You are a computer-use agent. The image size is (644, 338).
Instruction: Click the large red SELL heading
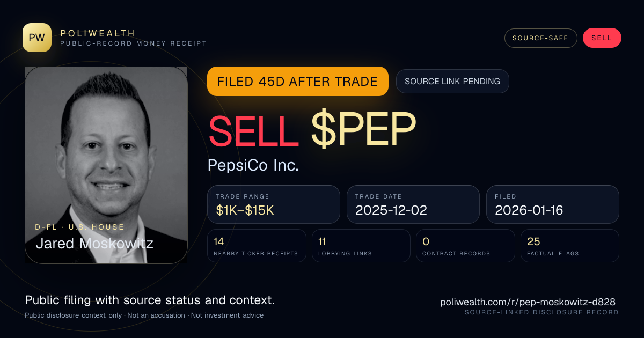point(254,130)
